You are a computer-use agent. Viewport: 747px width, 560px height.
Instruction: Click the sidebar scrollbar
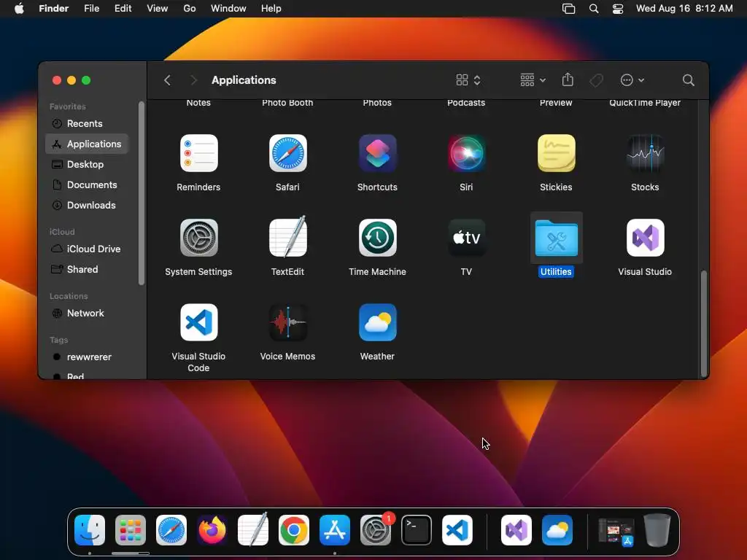(x=141, y=193)
